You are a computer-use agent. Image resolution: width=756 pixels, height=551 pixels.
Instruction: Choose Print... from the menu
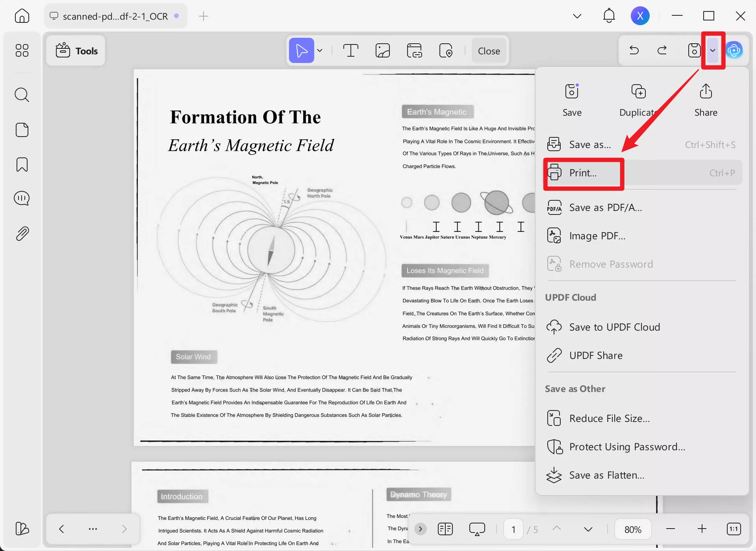coord(583,173)
